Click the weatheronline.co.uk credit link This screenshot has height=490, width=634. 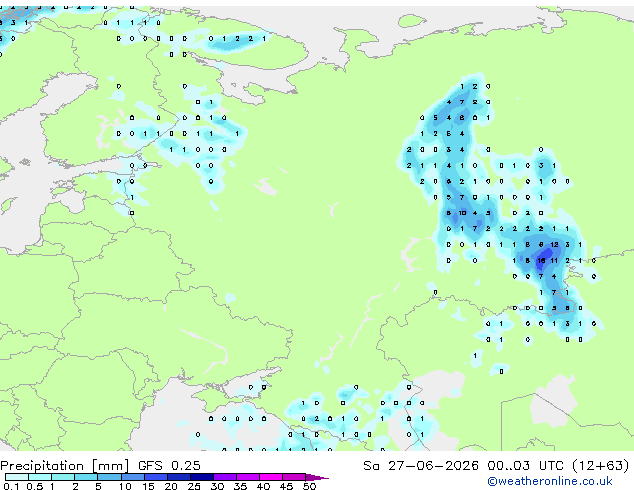coord(550,481)
